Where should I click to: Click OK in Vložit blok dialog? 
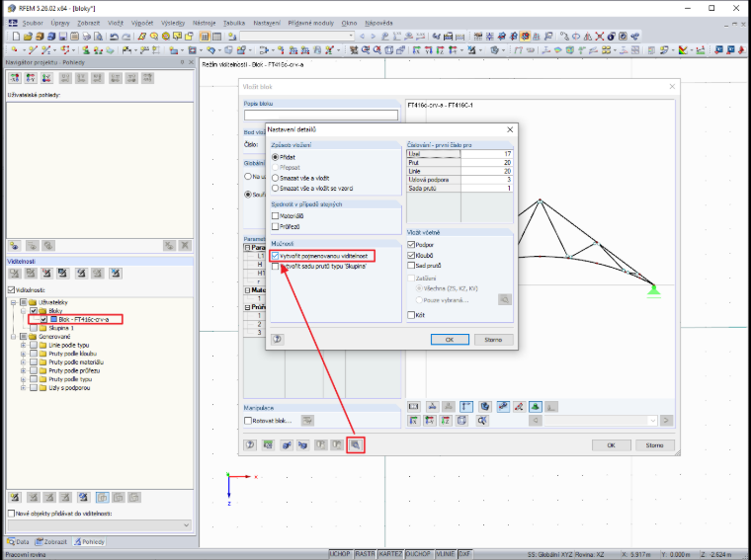pos(611,445)
